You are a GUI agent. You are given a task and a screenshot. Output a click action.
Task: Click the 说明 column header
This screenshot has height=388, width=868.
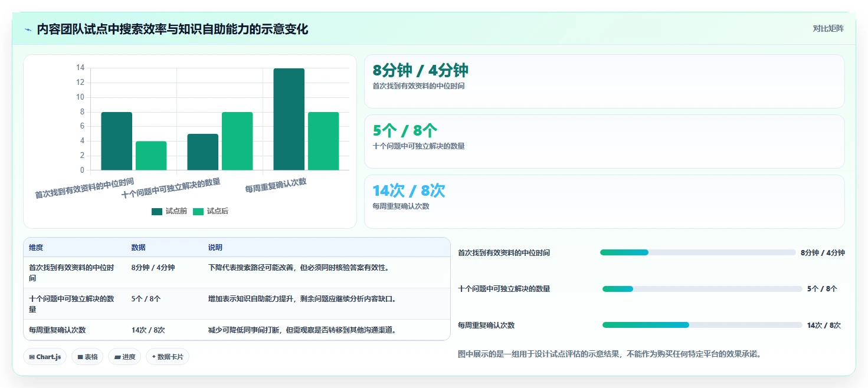[x=215, y=248]
